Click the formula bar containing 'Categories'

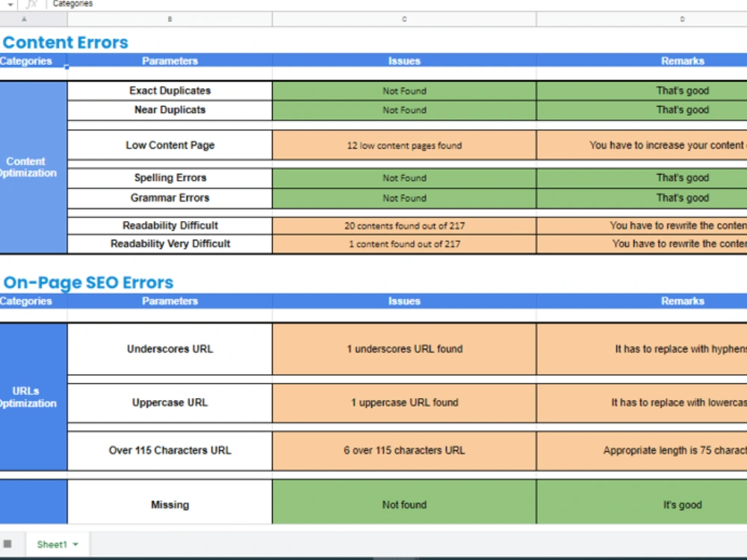pos(398,4)
